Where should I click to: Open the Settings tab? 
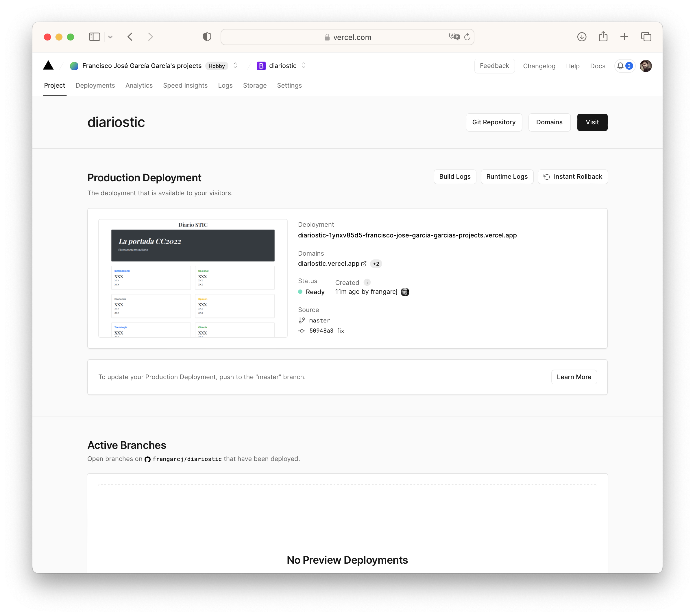click(x=289, y=85)
